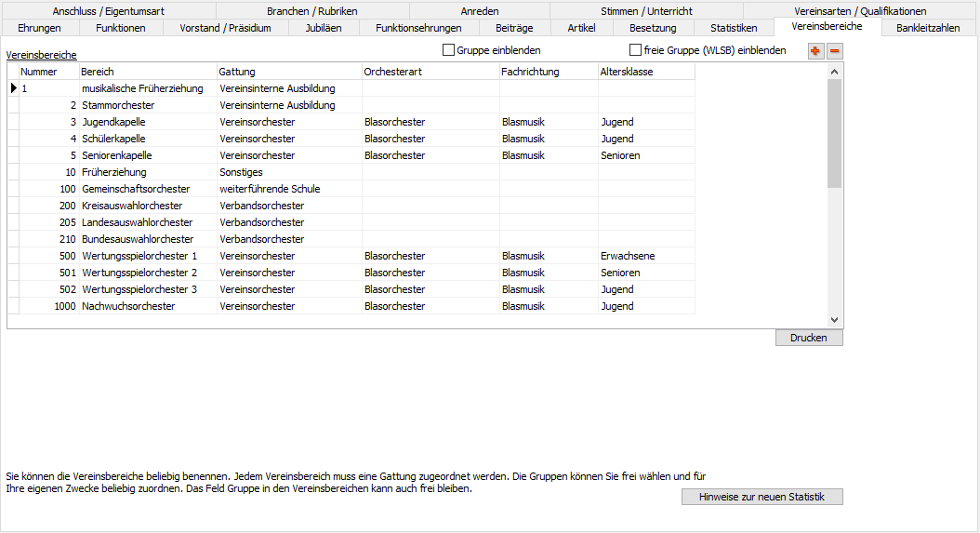Screen dimensions: 980x533
Task: Open 'Hinweise zur neuen Statistik'
Action: tap(761, 497)
